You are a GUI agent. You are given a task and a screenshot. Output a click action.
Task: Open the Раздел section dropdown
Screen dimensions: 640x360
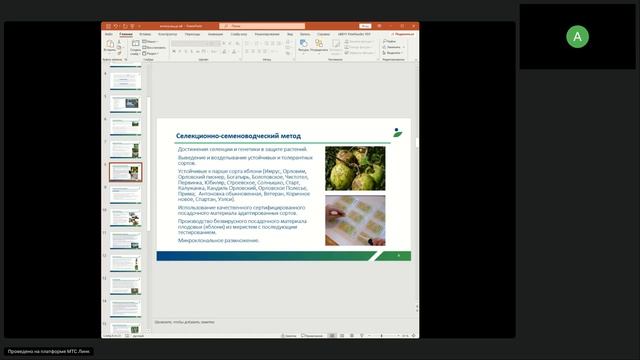point(151,53)
